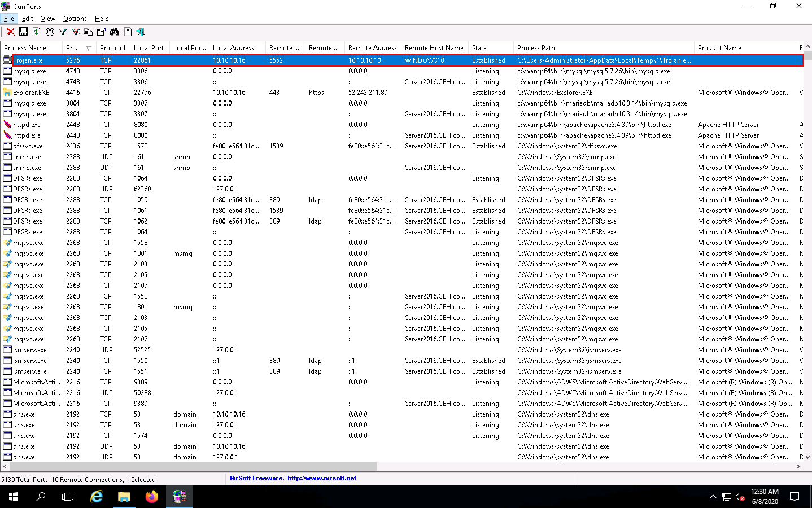
Task: Click the Trojan.exe row icon
Action: click(x=7, y=60)
